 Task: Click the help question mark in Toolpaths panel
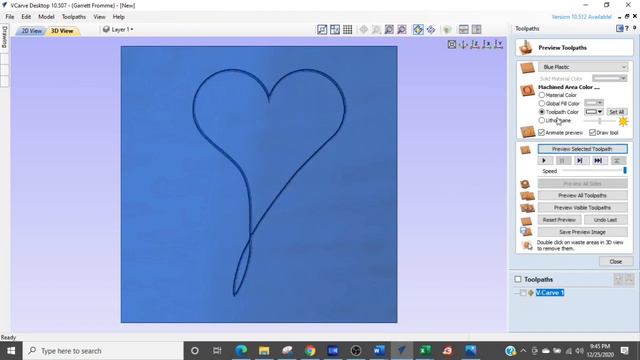point(627,28)
